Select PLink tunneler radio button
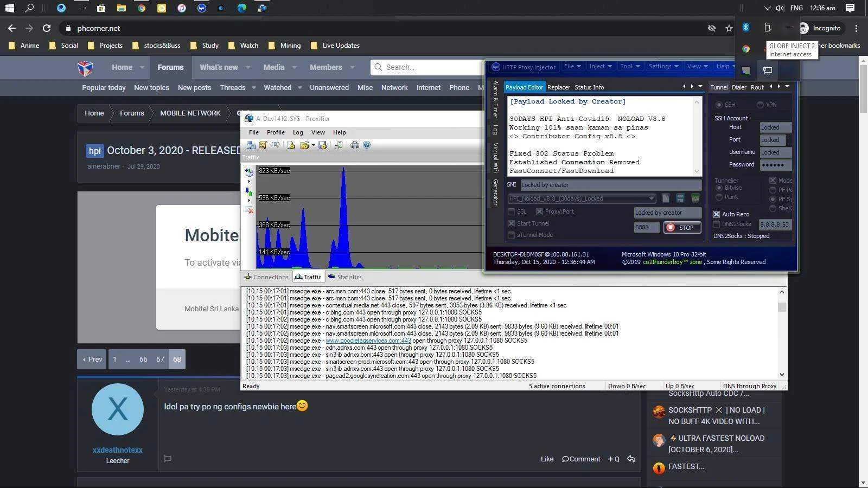 click(719, 197)
